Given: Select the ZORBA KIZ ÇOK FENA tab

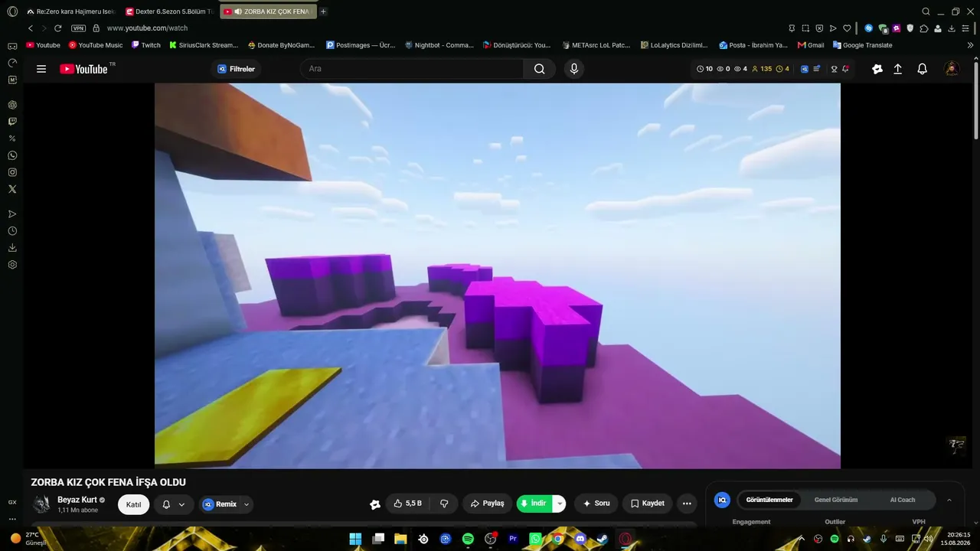Looking at the screenshot, I should [268, 11].
